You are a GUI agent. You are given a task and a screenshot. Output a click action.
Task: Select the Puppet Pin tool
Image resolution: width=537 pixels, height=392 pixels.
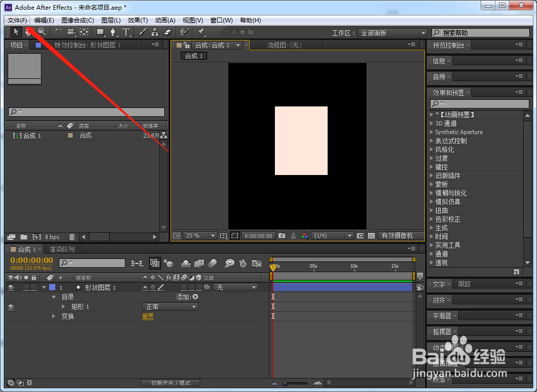(201, 32)
